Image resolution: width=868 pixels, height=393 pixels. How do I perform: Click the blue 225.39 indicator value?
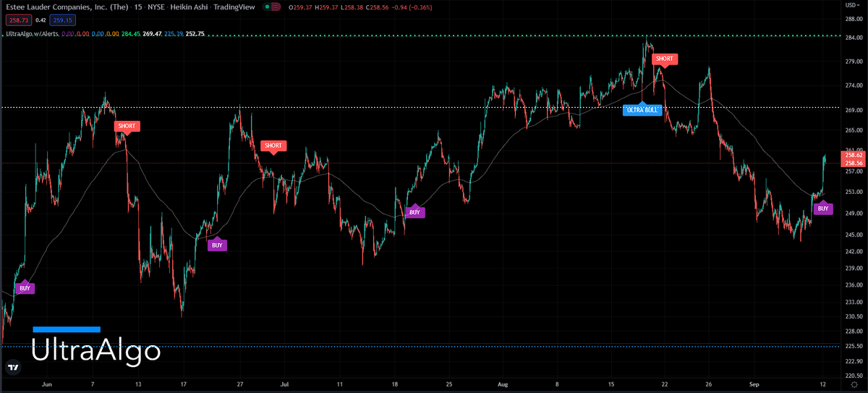[174, 33]
